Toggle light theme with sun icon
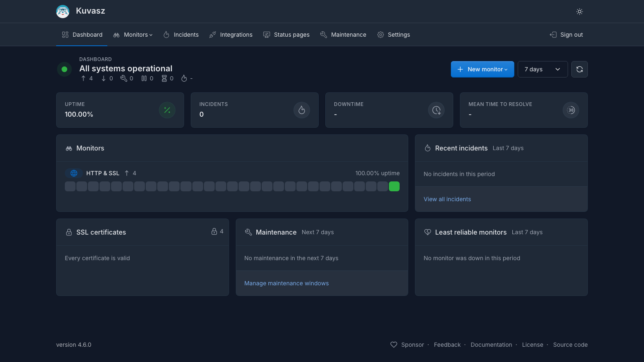 (x=580, y=12)
